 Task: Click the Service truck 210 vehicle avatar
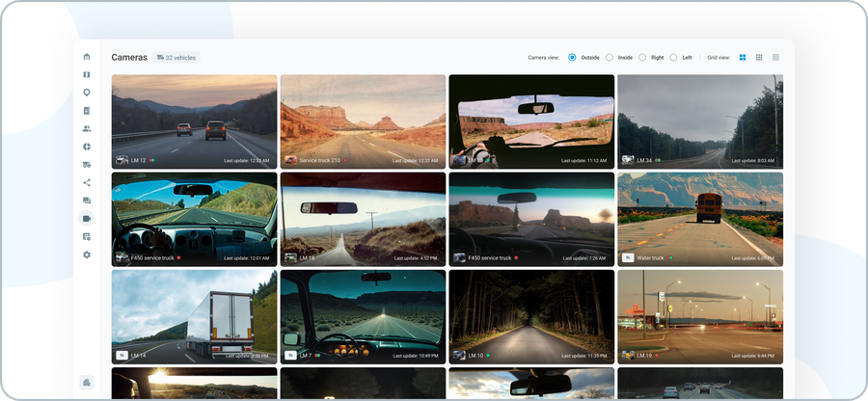coord(290,160)
